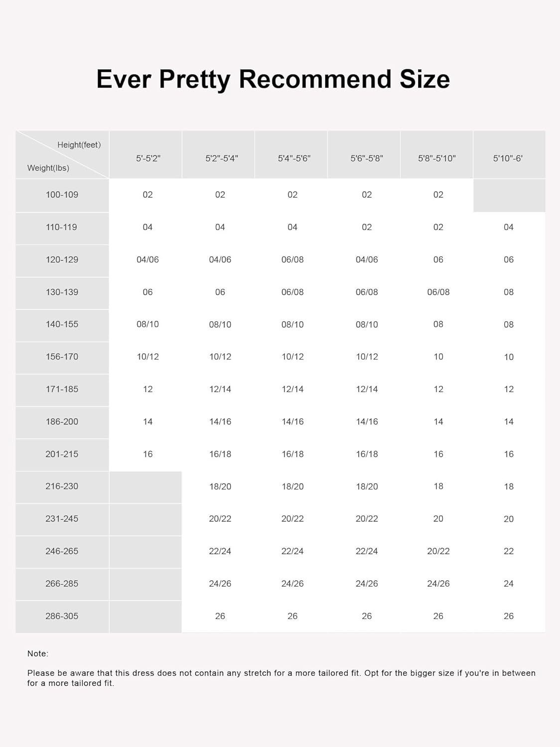
Task: Select the 5'10"-6' height column header
Action: [508, 158]
